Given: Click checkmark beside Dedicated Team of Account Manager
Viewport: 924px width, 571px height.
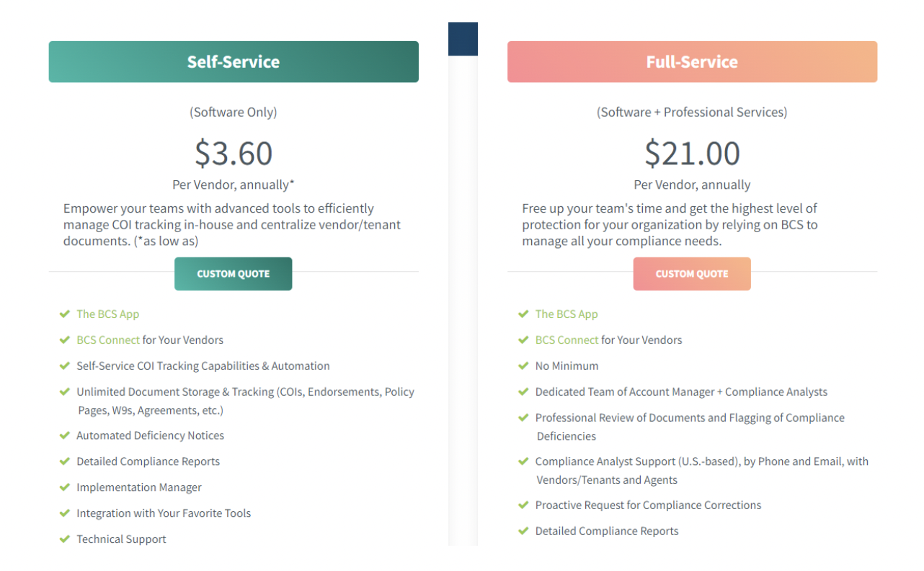Looking at the screenshot, I should click(523, 392).
